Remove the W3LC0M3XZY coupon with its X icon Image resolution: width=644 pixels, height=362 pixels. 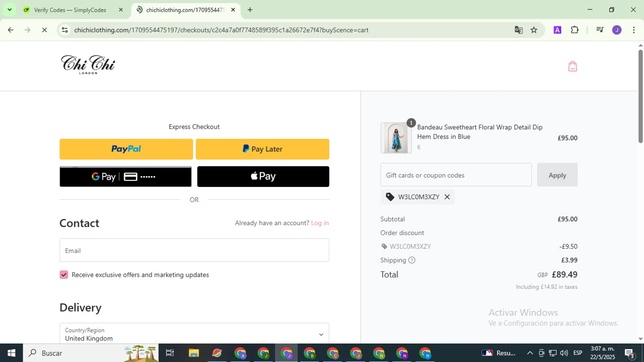coord(447,197)
